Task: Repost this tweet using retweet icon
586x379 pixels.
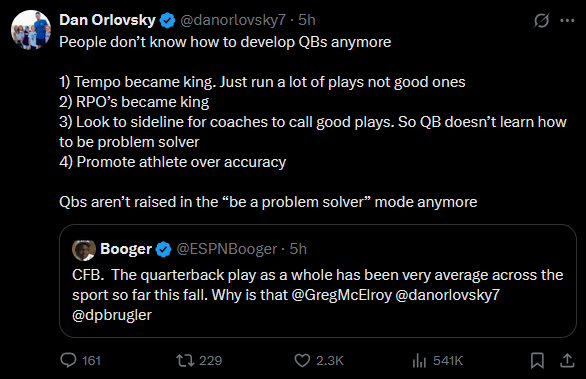Action: click(185, 360)
